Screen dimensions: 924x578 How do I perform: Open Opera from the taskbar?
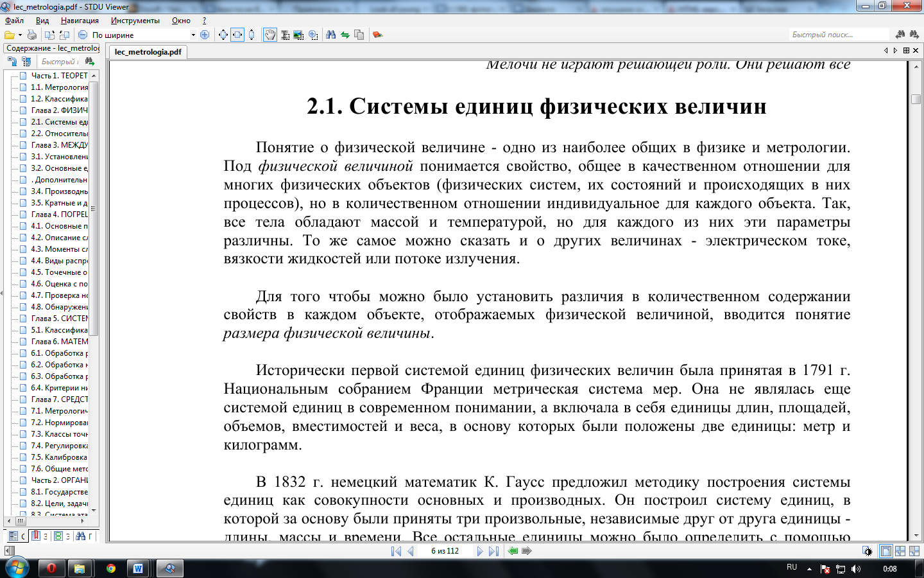(x=51, y=568)
